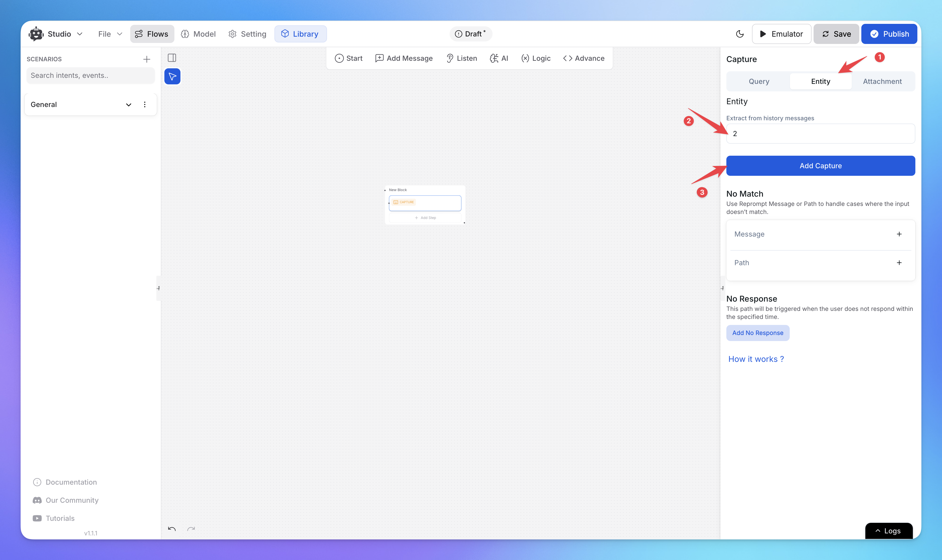Open the Tutorials YouTube link
Screen dimensions: 942x560
point(54,519)
